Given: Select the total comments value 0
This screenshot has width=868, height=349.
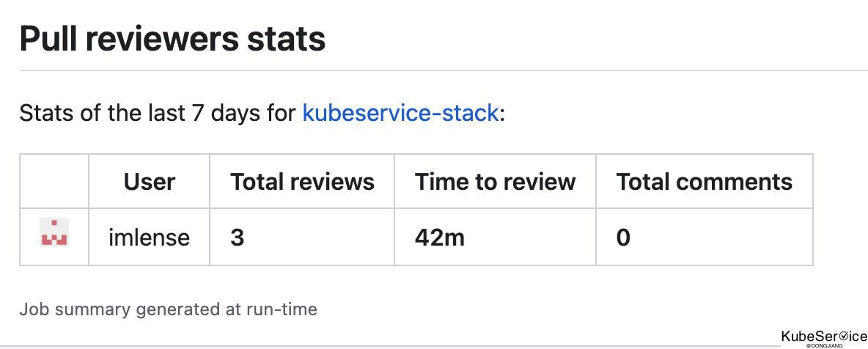Looking at the screenshot, I should pyautogui.click(x=623, y=238).
